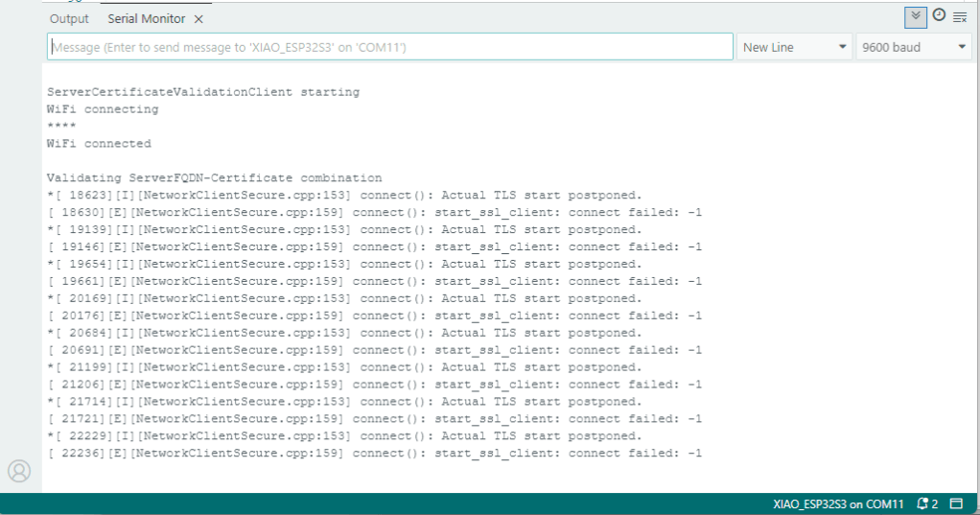This screenshot has width=980, height=515.
Task: Click 'Validating ServerFQDN-Certificate combination' line
Action: tap(214, 178)
